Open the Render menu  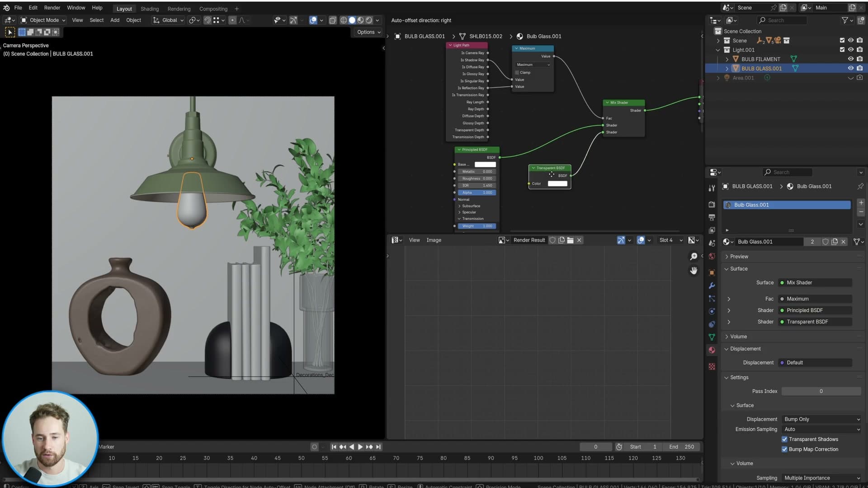pyautogui.click(x=52, y=8)
